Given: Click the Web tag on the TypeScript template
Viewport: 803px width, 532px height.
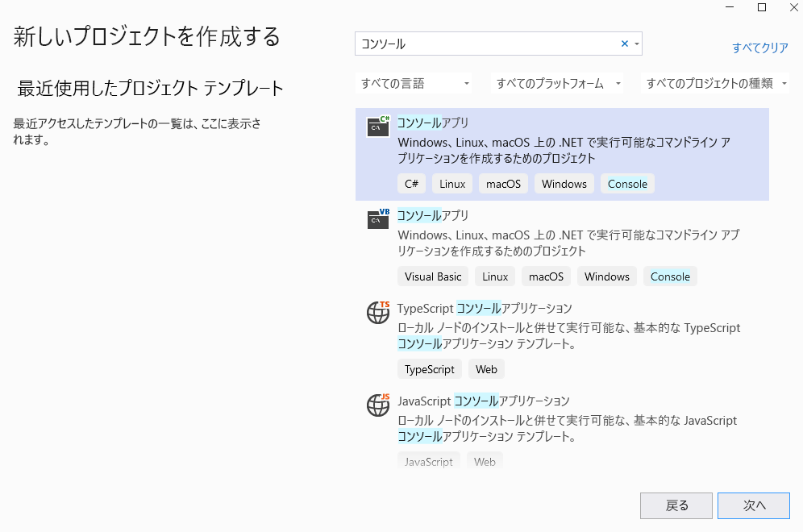Looking at the screenshot, I should click(x=486, y=369).
